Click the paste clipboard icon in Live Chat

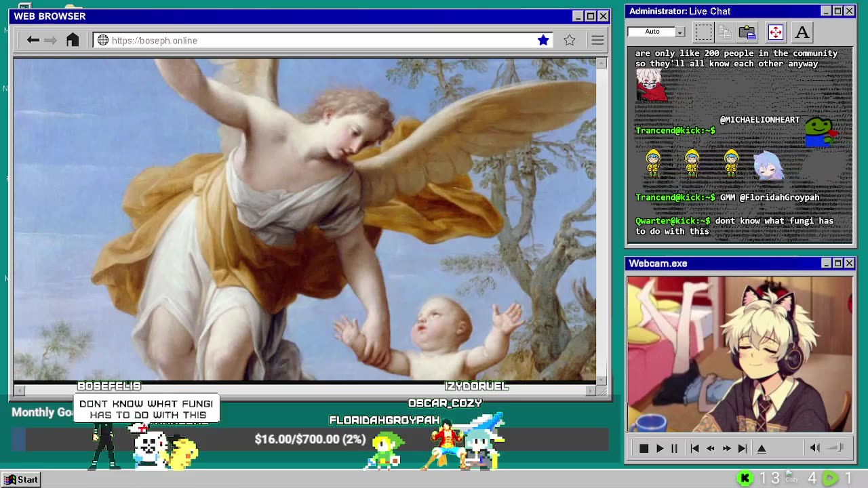click(x=747, y=32)
